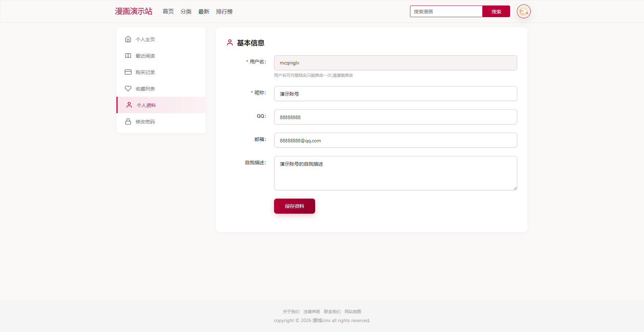Screen dimensions: 644x332
Task: Open the 法律声明 footer link
Action: 312,311
